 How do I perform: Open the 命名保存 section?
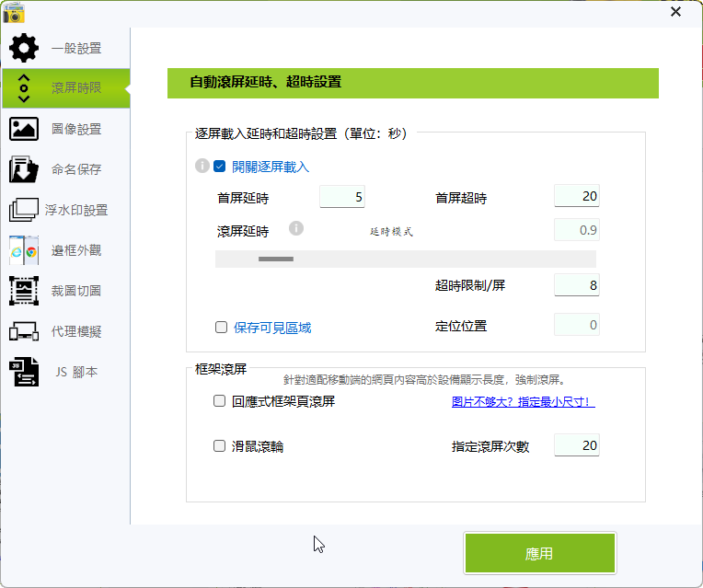[66, 169]
